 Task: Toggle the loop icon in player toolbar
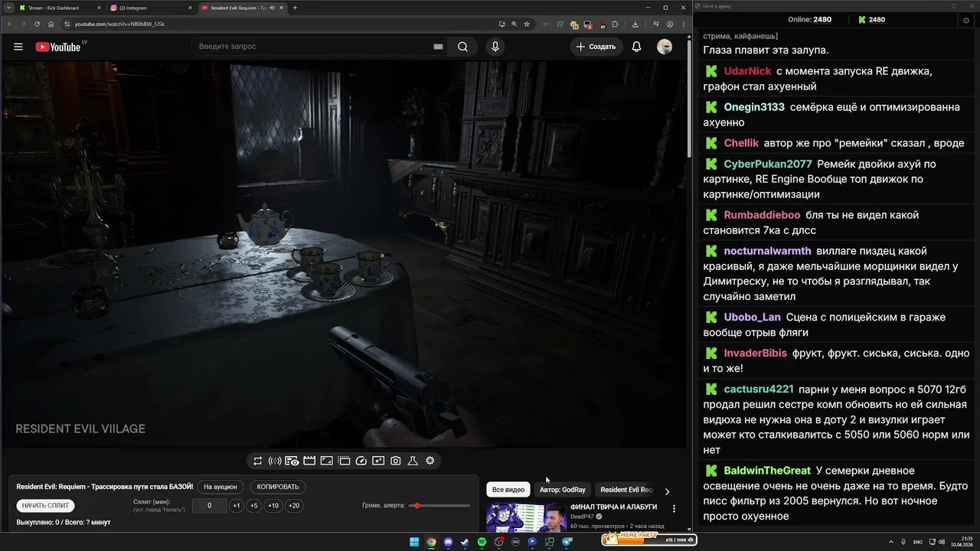258,461
